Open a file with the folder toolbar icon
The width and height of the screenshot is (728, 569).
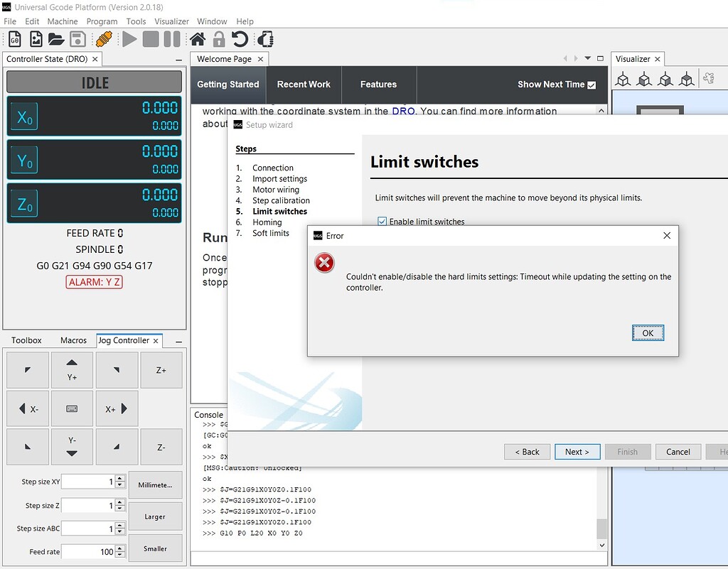[x=56, y=39]
